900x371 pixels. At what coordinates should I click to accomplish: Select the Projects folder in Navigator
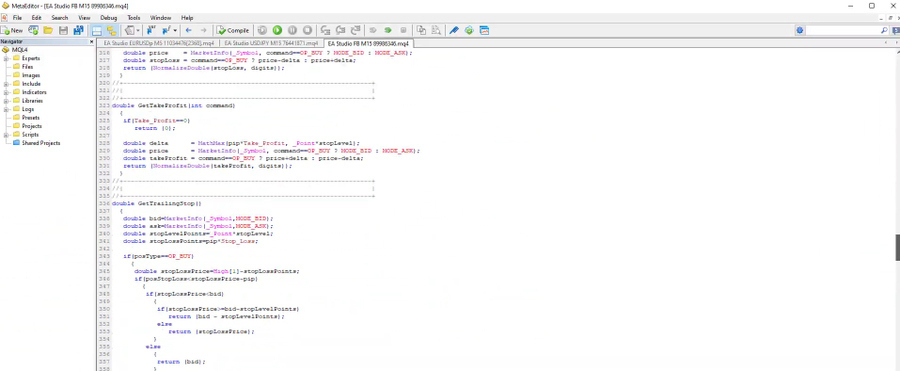[x=31, y=126]
